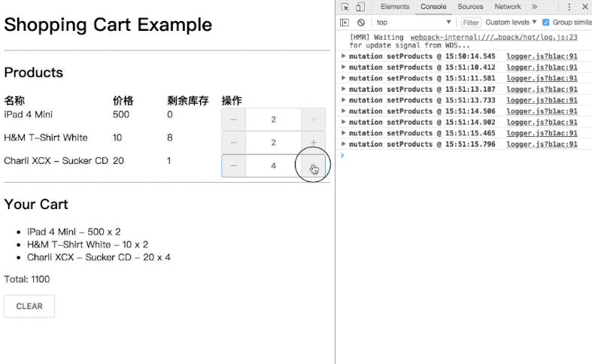The height and width of the screenshot is (364, 592).
Task: Open logger.js link for 15:51:15.796 entry
Action: [x=542, y=144]
